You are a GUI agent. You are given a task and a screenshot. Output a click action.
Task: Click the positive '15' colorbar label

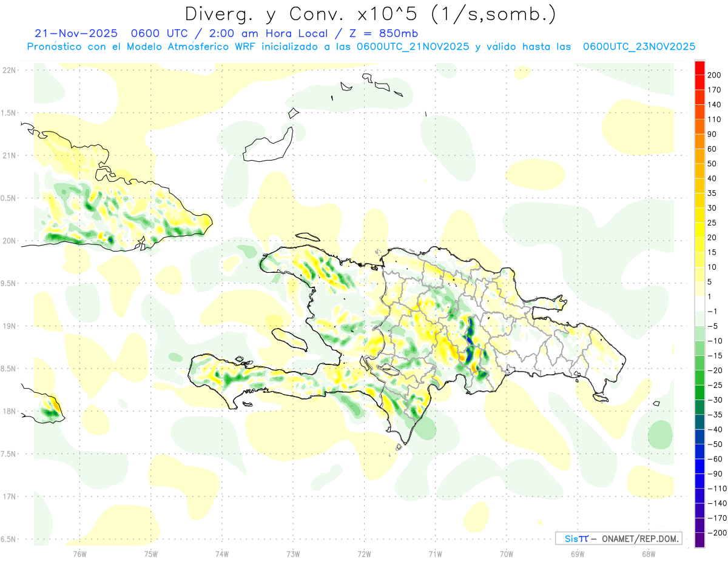coord(712,252)
